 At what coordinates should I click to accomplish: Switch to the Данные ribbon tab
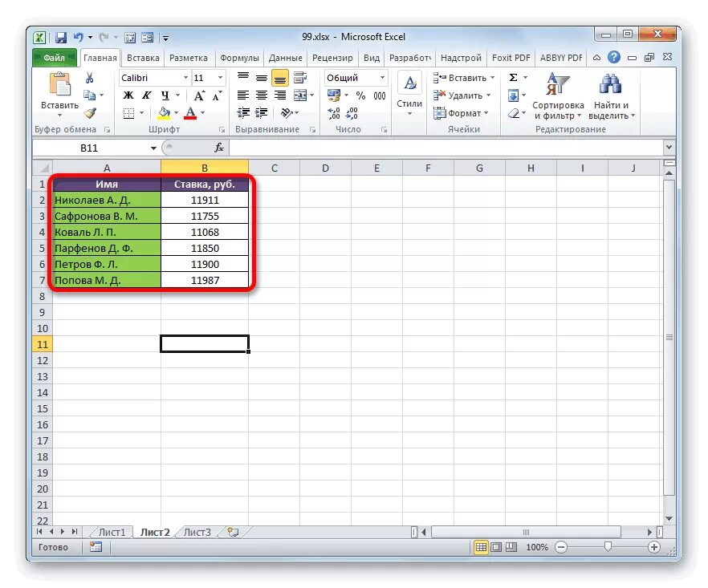[x=286, y=58]
